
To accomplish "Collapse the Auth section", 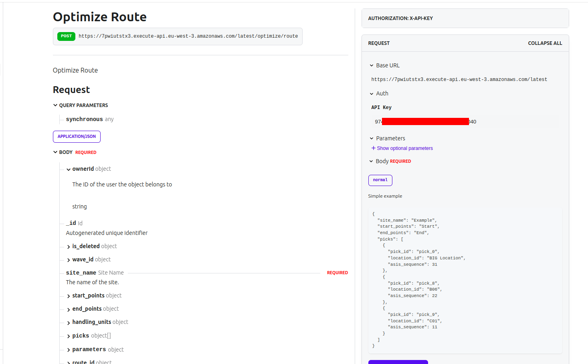I will click(371, 93).
